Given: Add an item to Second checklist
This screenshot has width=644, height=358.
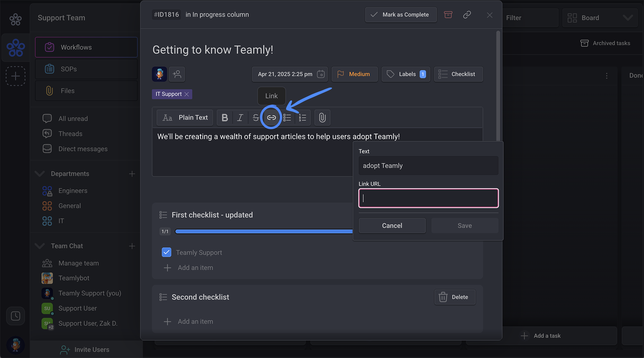Looking at the screenshot, I should coord(188,321).
